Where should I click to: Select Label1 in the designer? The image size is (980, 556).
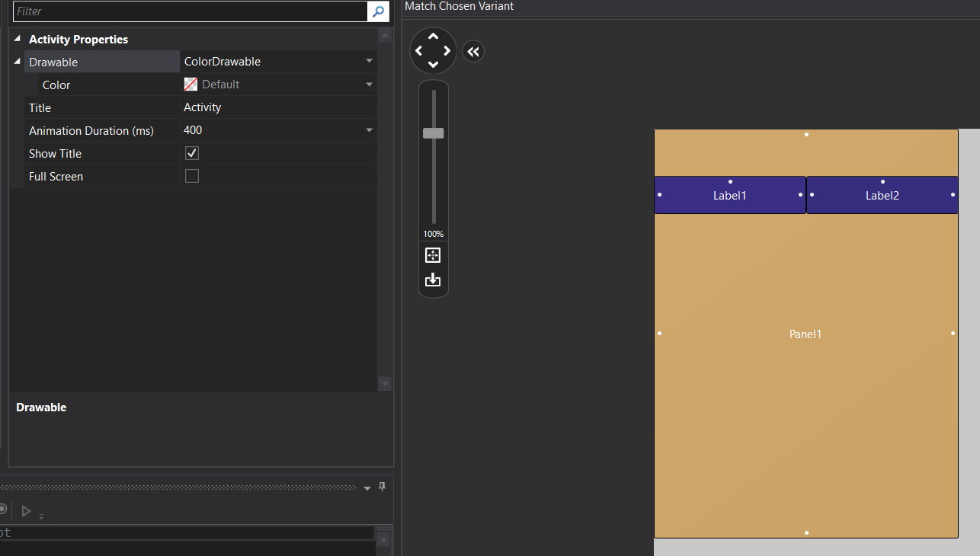point(730,195)
